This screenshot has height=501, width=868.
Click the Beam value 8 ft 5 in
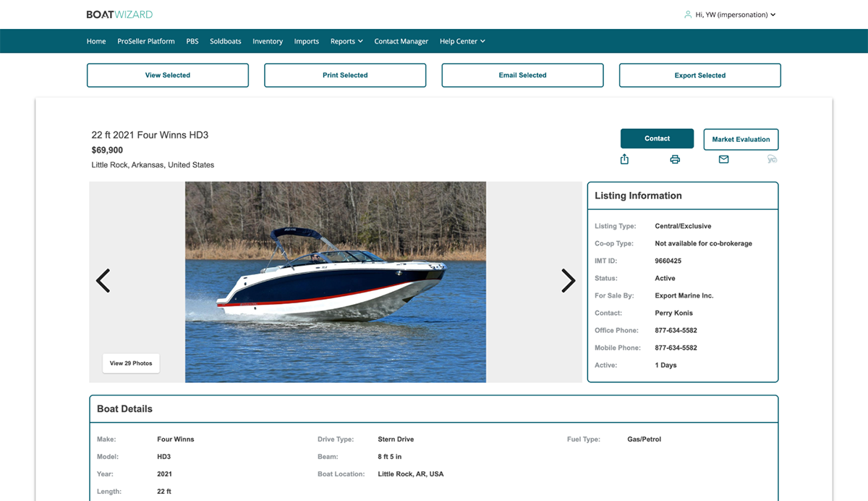pos(390,457)
